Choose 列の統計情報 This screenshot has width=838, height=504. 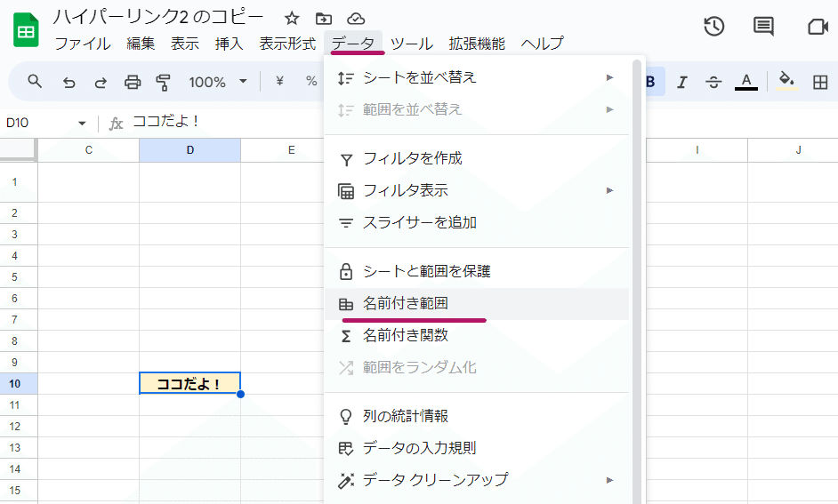477,416
